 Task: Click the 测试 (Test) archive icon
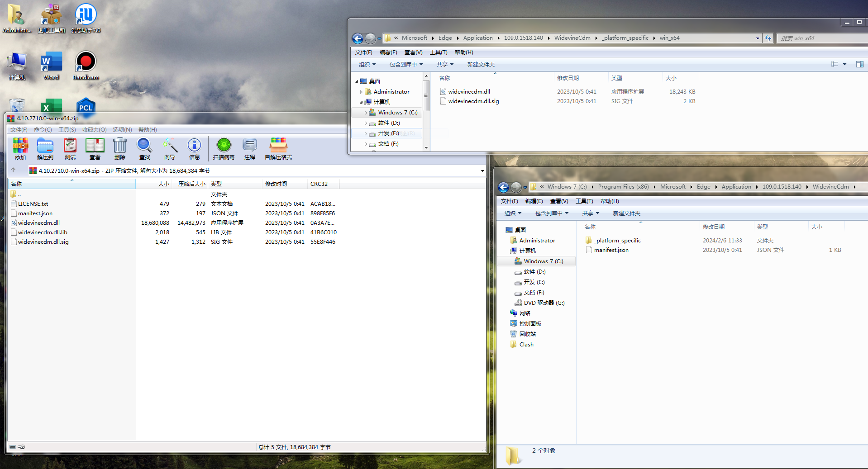click(x=70, y=148)
